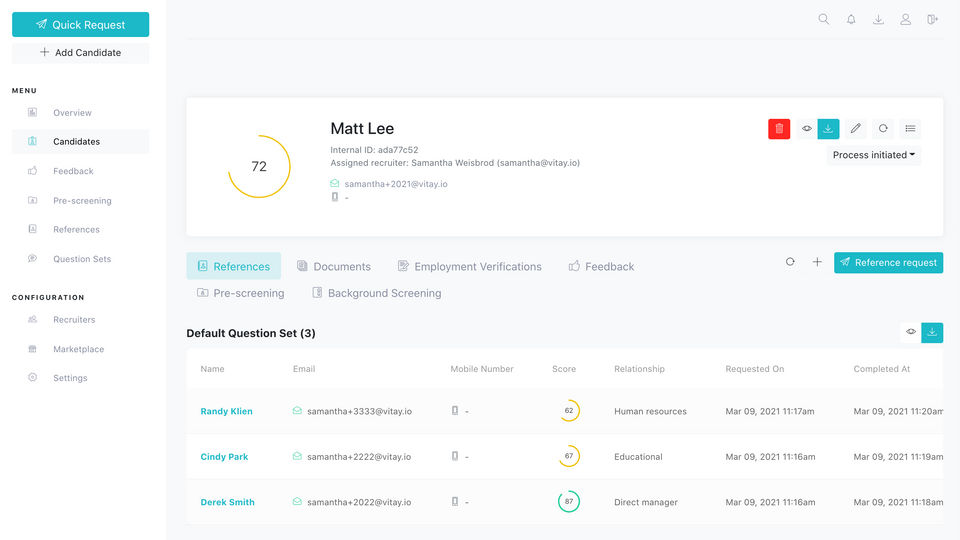This screenshot has height=540, width=960.
Task: Download Matt Lee's candidate report
Action: [828, 129]
